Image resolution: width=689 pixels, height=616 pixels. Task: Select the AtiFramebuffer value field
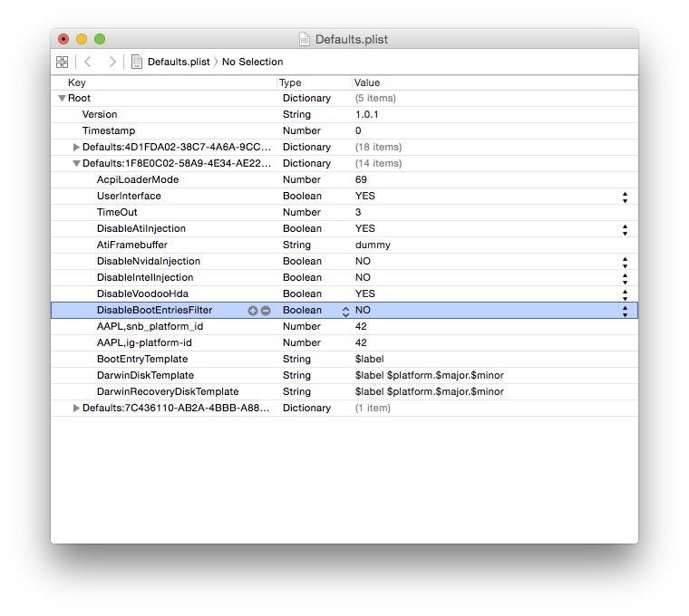[x=373, y=245]
